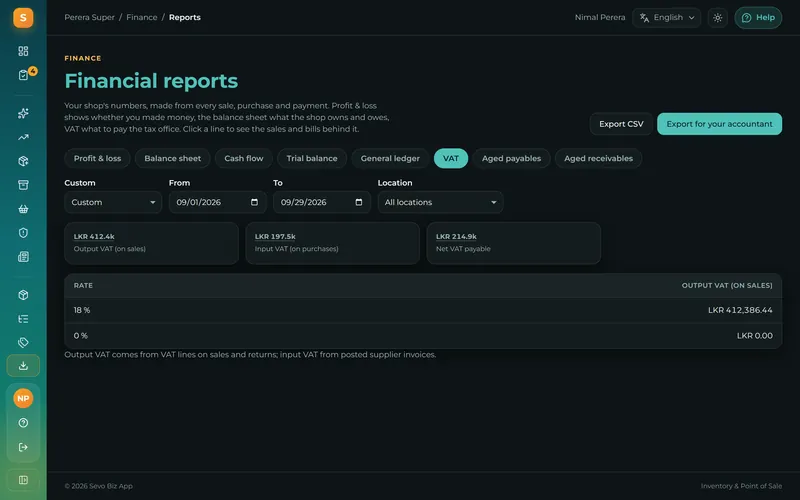The width and height of the screenshot is (800, 500).
Task: Open the trending arrow analytics icon
Action: click(23, 137)
